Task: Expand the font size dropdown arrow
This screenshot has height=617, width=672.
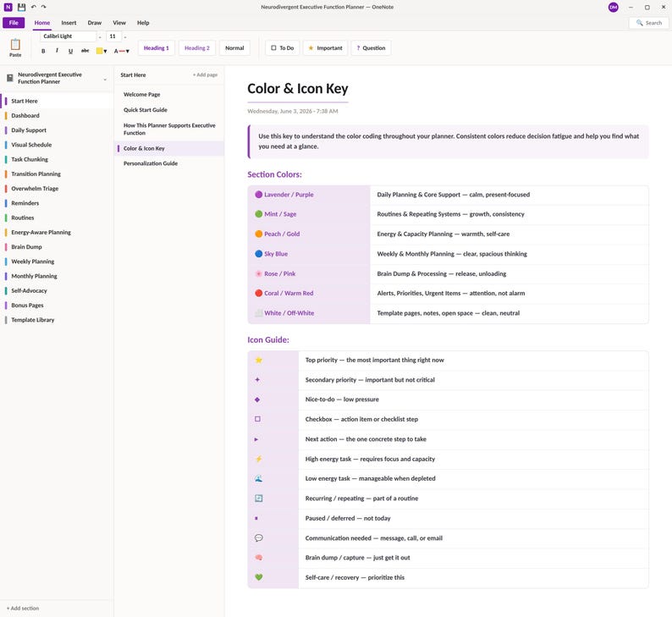Action: click(125, 37)
